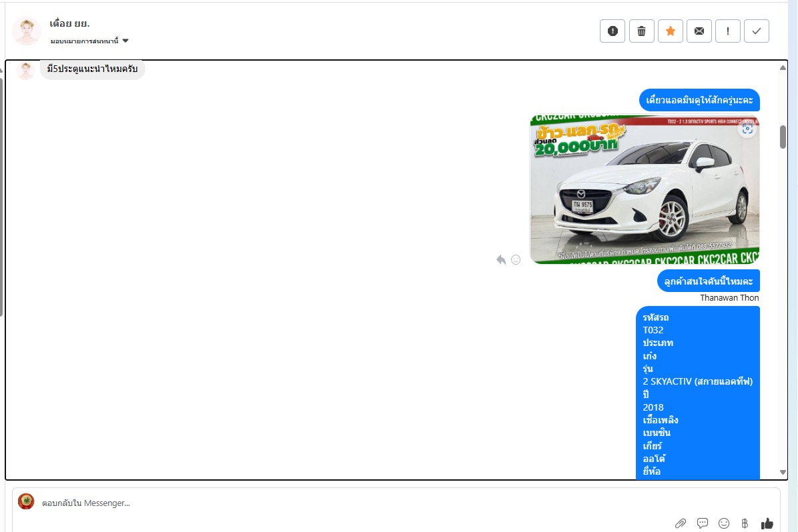Star this conversation as followed up
The image size is (798, 532).
click(671, 31)
